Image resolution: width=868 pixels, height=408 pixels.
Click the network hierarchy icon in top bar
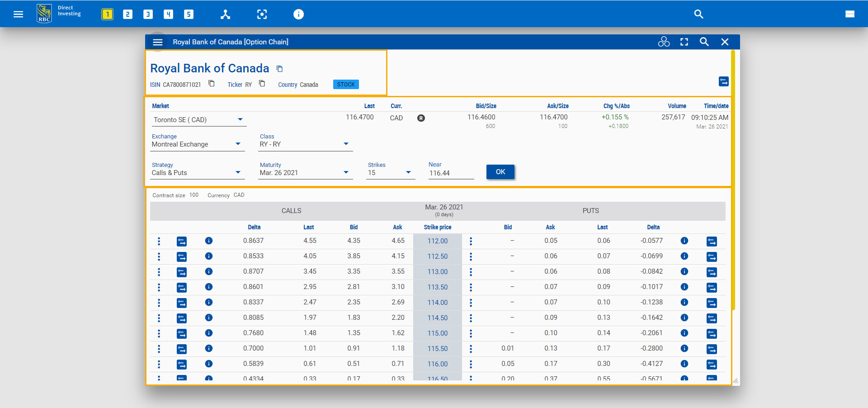point(225,14)
